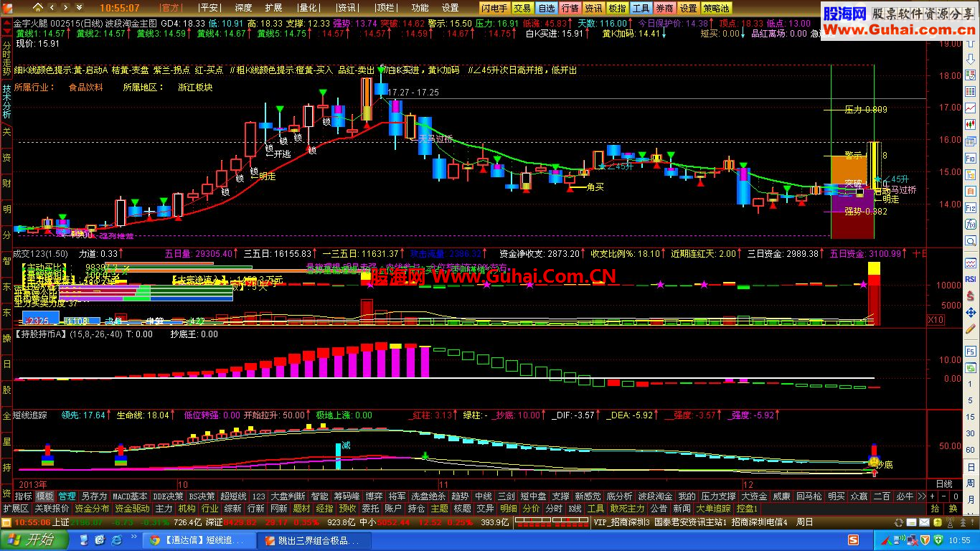The height and width of the screenshot is (551, 980).
Task: Select the 洗盘绝杀 tab
Action: [428, 496]
